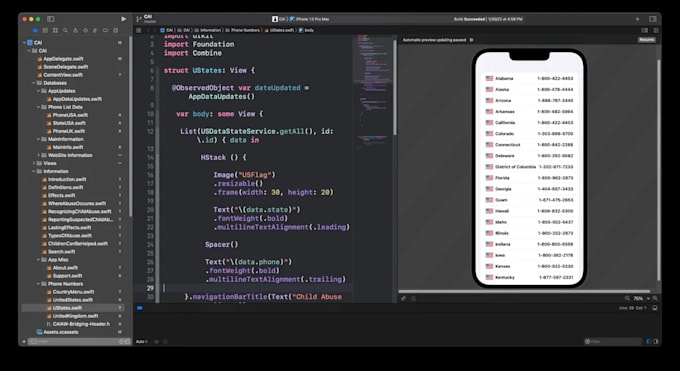Click the preview paused info icon

coord(471,40)
